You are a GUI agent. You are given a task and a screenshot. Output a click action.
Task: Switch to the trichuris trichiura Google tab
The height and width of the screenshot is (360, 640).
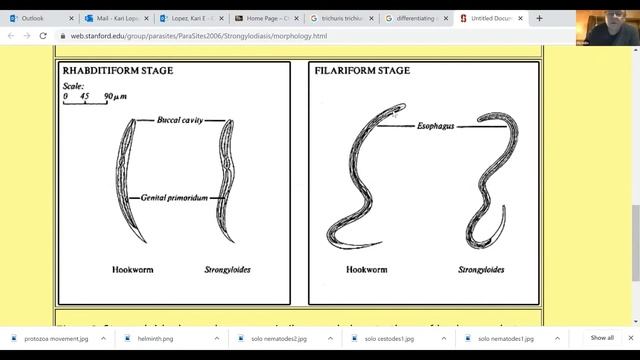(341, 18)
